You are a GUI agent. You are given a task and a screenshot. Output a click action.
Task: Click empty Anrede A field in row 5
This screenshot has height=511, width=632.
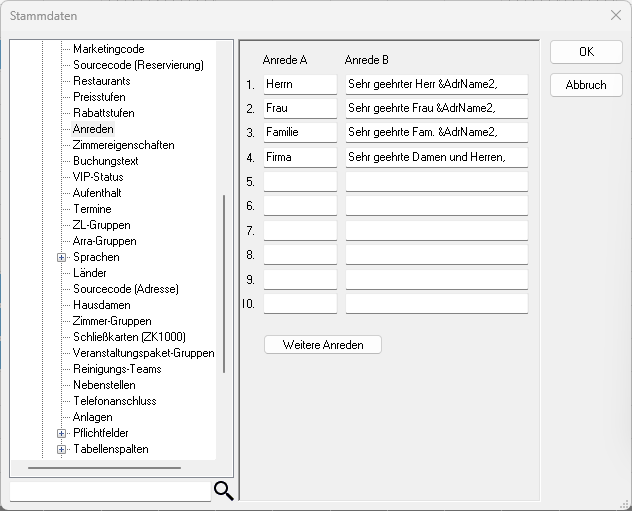[x=300, y=182]
